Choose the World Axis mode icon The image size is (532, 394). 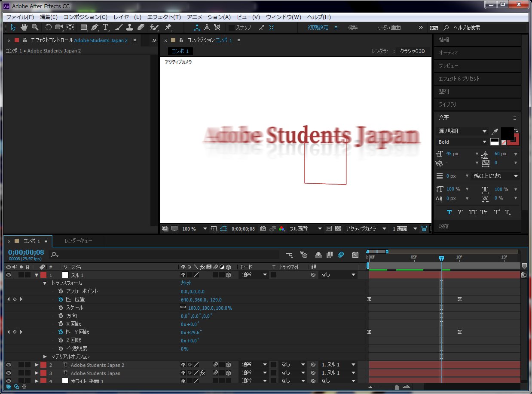pyautogui.click(x=207, y=27)
